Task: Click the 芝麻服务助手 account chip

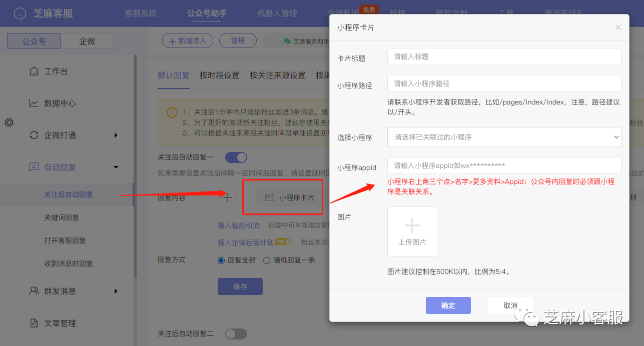Action: point(305,41)
